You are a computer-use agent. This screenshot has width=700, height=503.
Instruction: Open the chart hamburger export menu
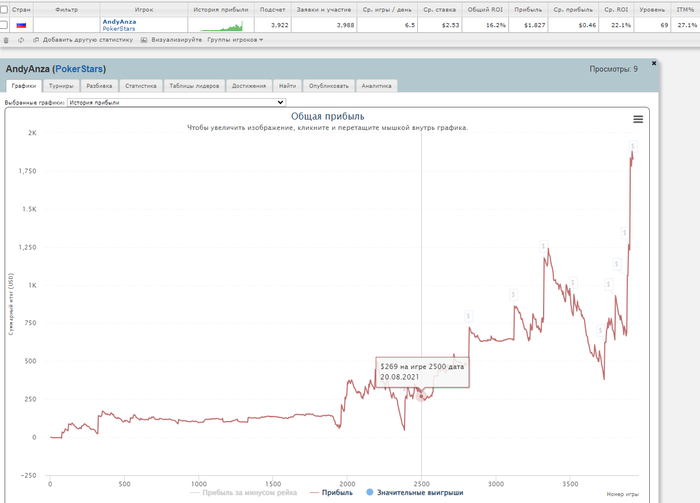pyautogui.click(x=638, y=119)
